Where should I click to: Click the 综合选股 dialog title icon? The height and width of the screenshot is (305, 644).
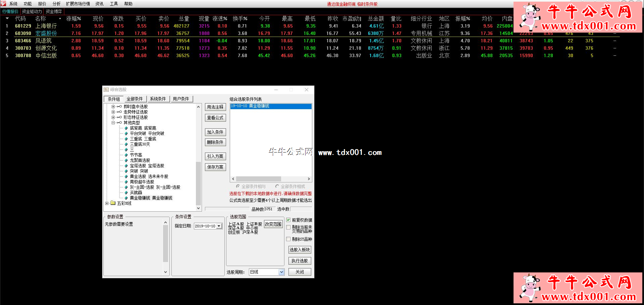pos(106,90)
